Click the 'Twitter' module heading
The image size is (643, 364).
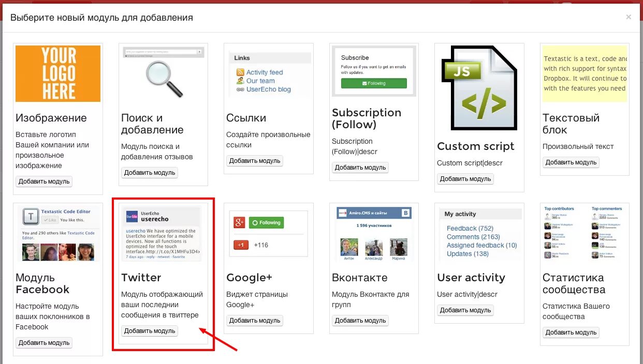click(x=141, y=278)
